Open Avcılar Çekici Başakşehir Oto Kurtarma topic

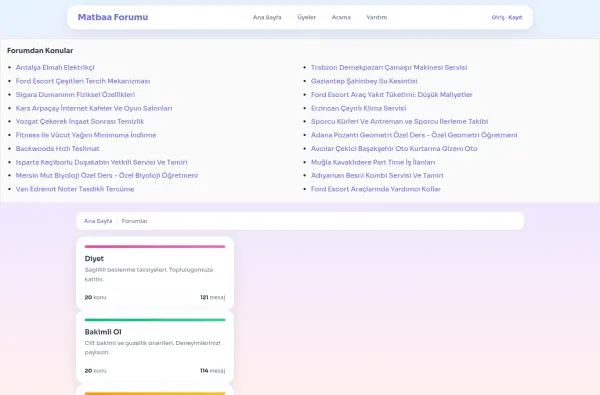(394, 149)
